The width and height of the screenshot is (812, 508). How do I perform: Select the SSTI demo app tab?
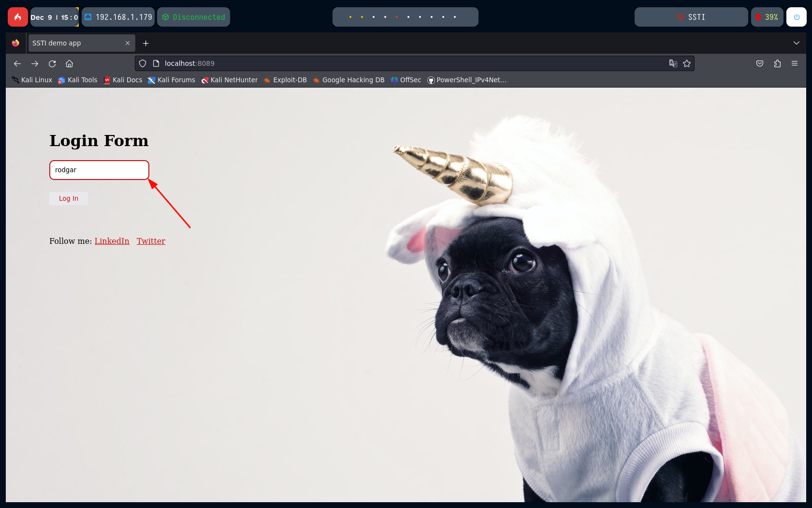[75, 43]
